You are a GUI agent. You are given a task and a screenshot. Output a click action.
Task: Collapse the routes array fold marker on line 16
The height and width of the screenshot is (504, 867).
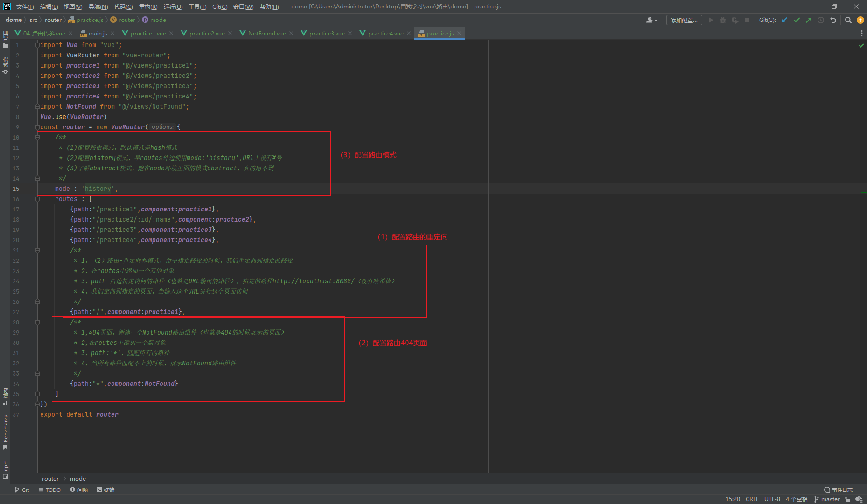click(x=38, y=199)
